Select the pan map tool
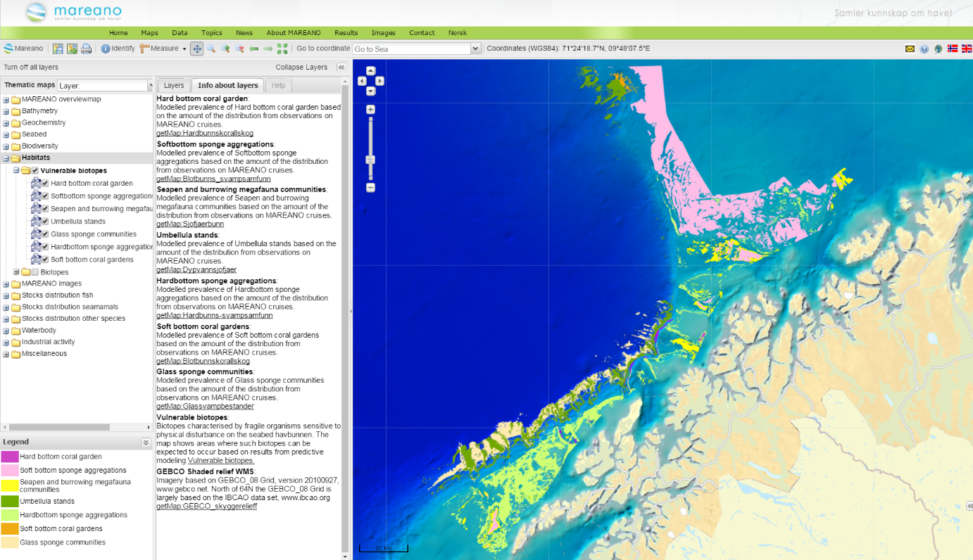Image resolution: width=973 pixels, height=560 pixels. (197, 49)
